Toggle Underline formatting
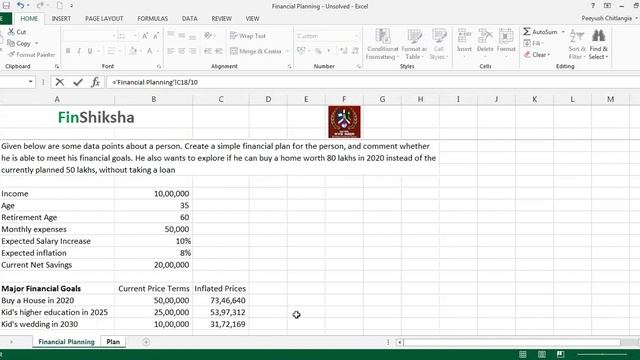640x360 pixels. 89,51
